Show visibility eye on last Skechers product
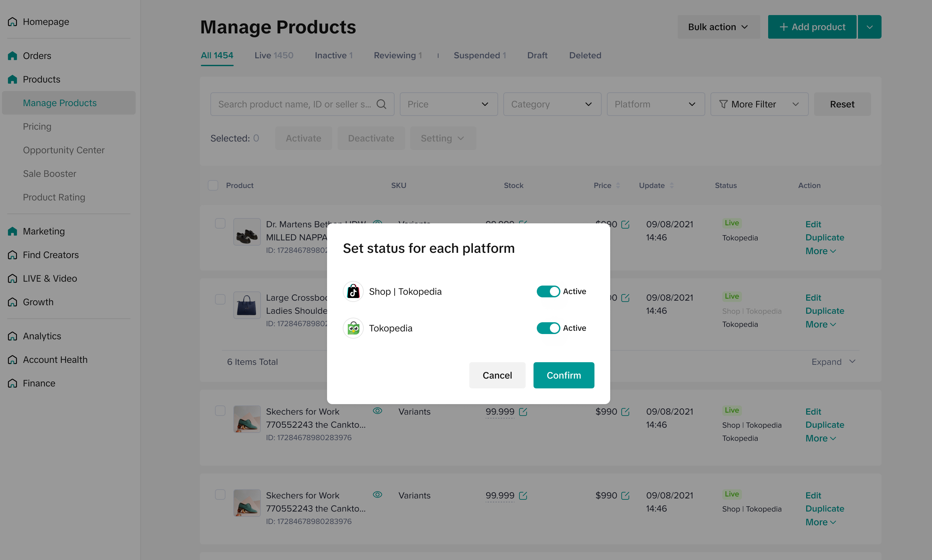Image resolution: width=932 pixels, height=560 pixels. (377, 495)
